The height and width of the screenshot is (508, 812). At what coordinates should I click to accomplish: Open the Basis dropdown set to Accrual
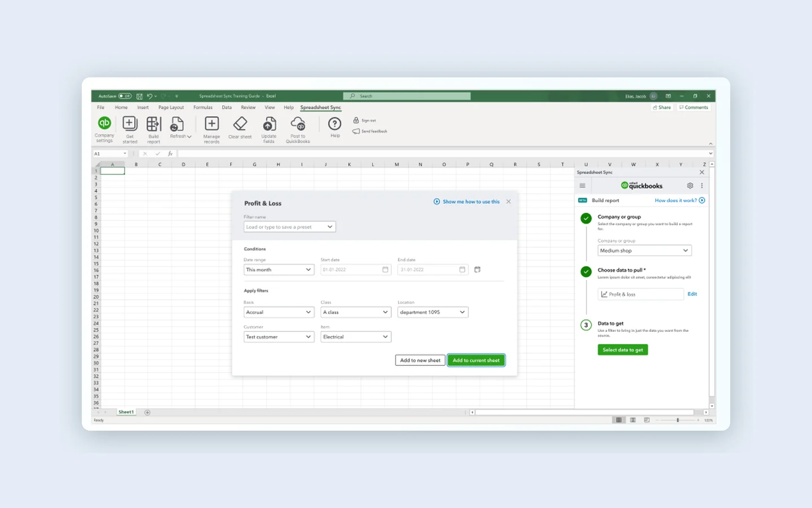point(279,312)
